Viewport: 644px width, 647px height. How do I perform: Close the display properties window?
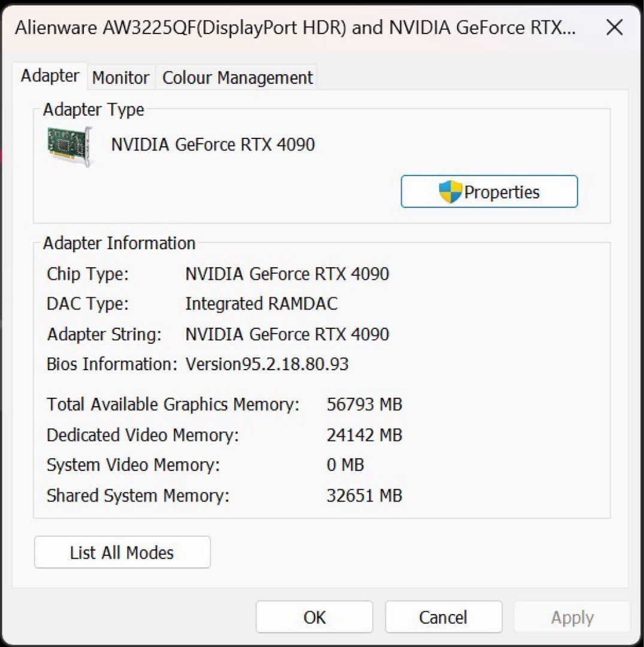615,28
